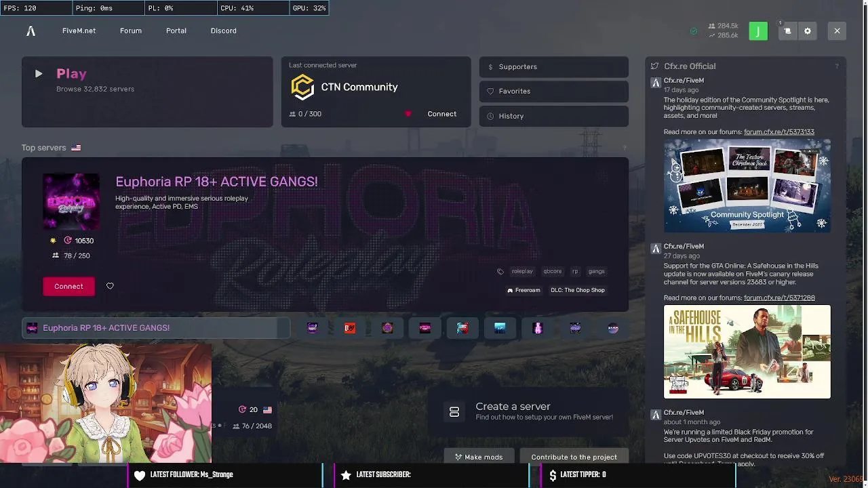Click the rp tag on the Euphoria card
This screenshot has width=868, height=488.
[x=575, y=271]
